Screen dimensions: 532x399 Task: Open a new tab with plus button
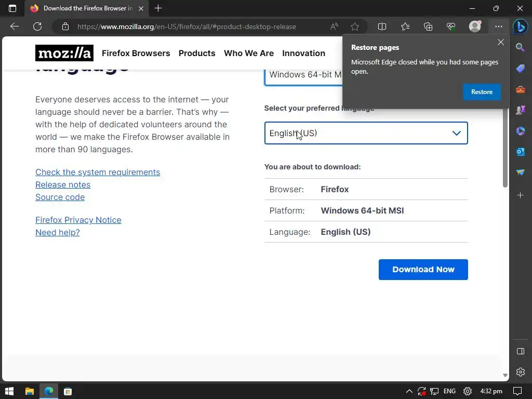tap(158, 8)
